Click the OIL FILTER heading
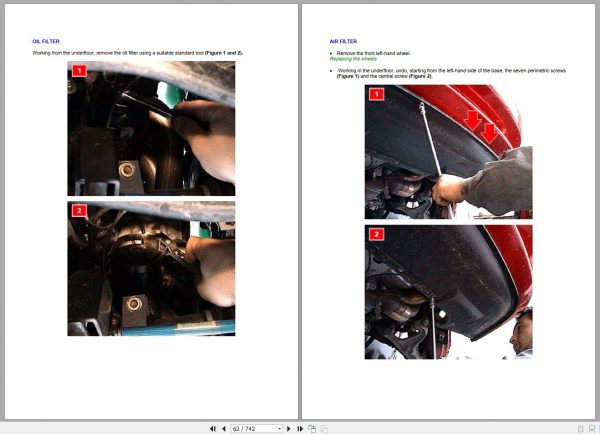Viewport: 600px width, 434px height. click(x=46, y=41)
